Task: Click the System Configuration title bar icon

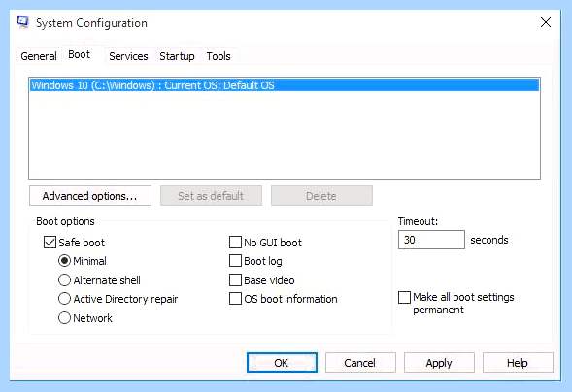Action: (22, 22)
